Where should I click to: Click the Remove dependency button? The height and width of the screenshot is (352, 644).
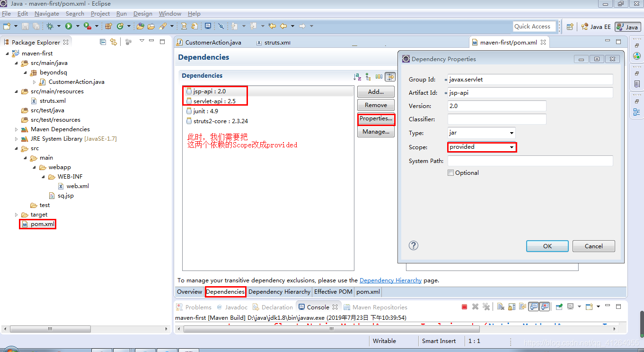coord(376,105)
